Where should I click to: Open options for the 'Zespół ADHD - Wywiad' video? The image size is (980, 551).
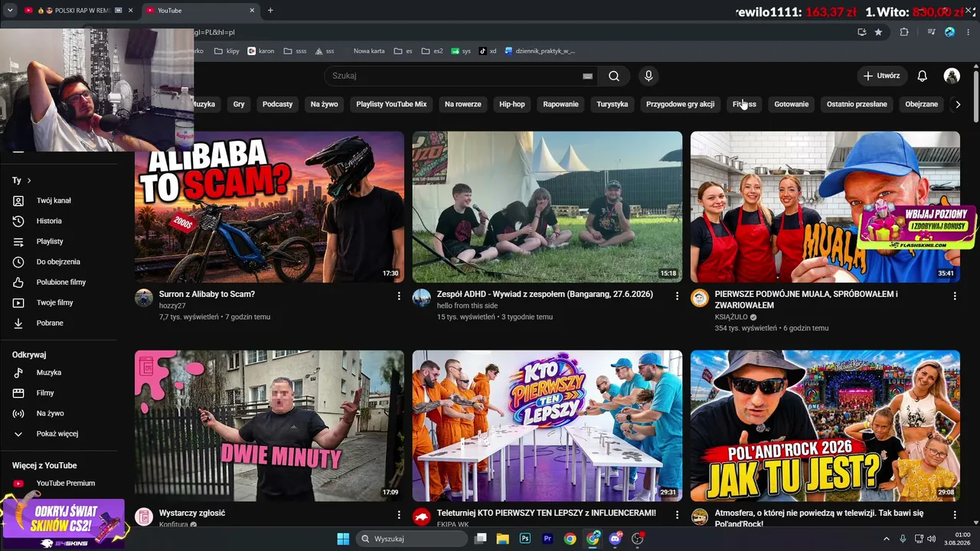pyautogui.click(x=677, y=295)
